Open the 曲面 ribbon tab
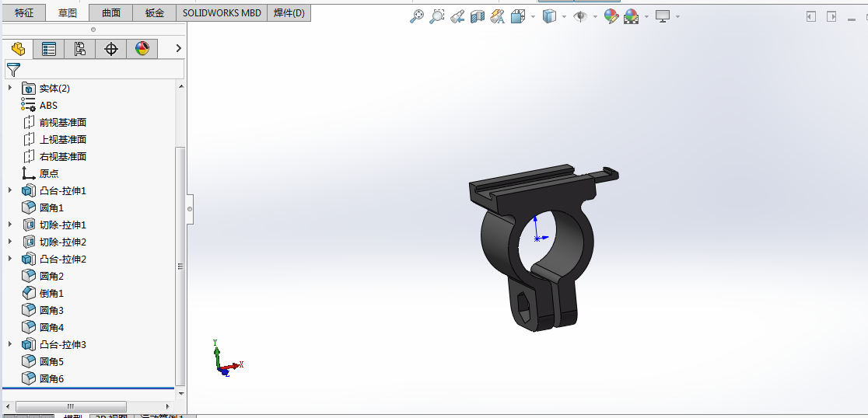 (110, 12)
